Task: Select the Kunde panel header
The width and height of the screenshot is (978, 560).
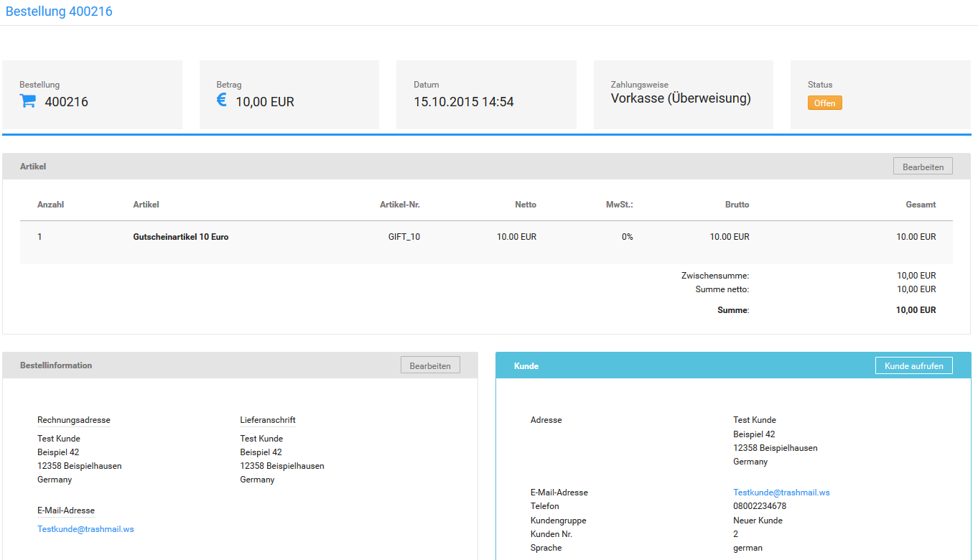Action: pyautogui.click(x=526, y=365)
